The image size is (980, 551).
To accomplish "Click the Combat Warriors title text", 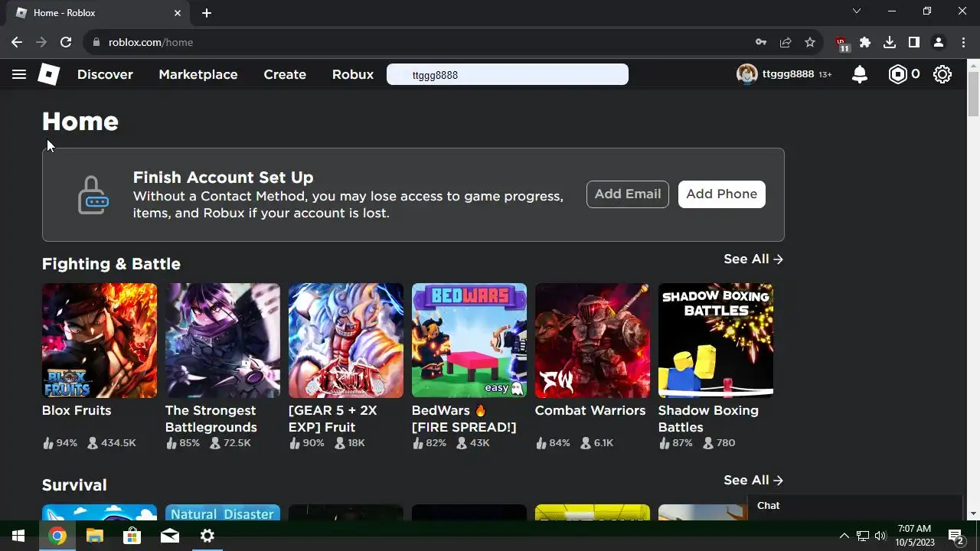I will (590, 411).
